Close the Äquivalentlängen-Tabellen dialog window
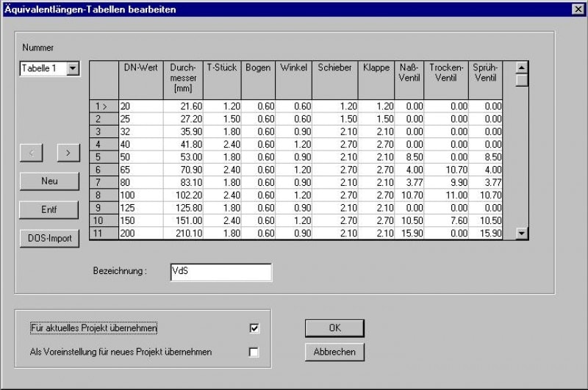The image size is (588, 390). pyautogui.click(x=577, y=9)
